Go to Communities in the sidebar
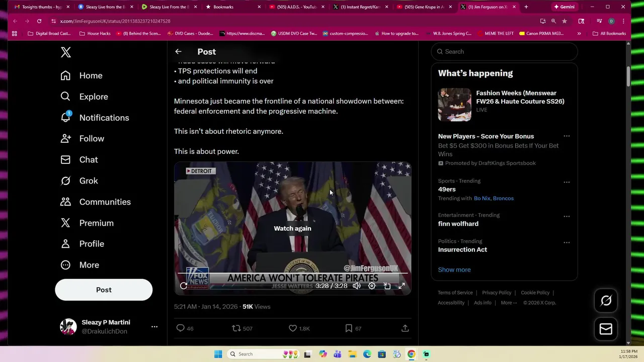This screenshot has height=362, width=644. (96, 202)
